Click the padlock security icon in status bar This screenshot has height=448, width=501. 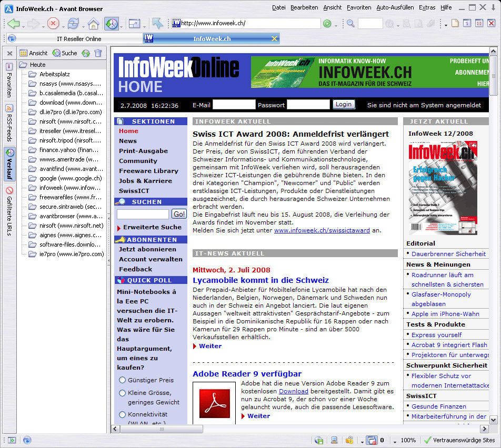tap(349, 440)
